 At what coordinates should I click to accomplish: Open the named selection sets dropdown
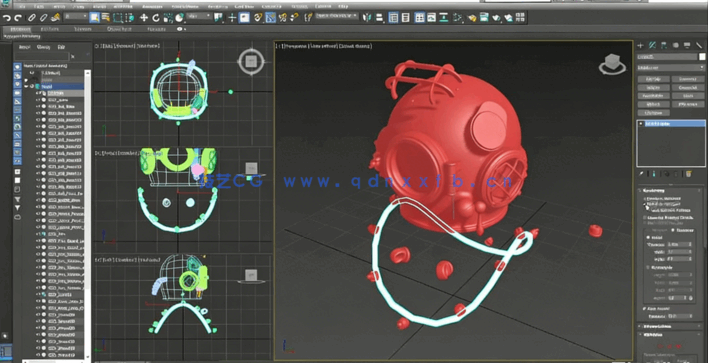point(336,17)
